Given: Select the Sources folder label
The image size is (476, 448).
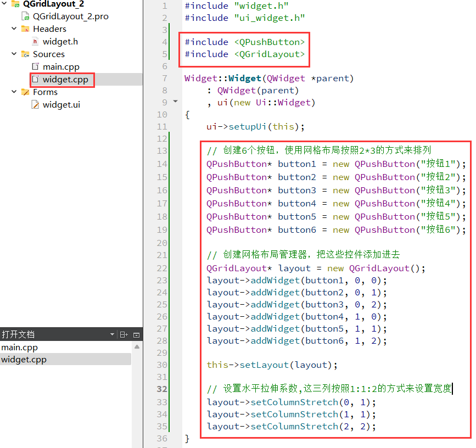Looking at the screenshot, I should 48,54.
